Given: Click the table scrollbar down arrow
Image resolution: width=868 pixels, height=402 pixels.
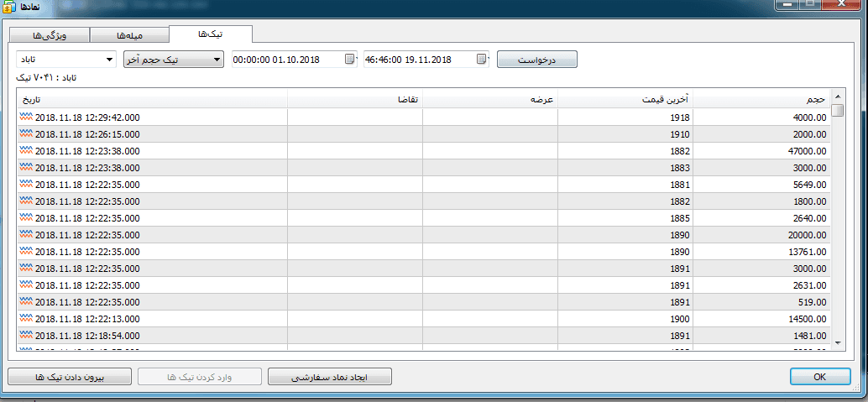Looking at the screenshot, I should [x=838, y=343].
